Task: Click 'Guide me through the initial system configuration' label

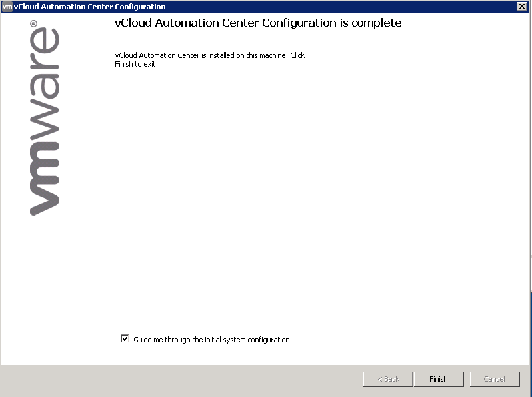Action: 211,340
